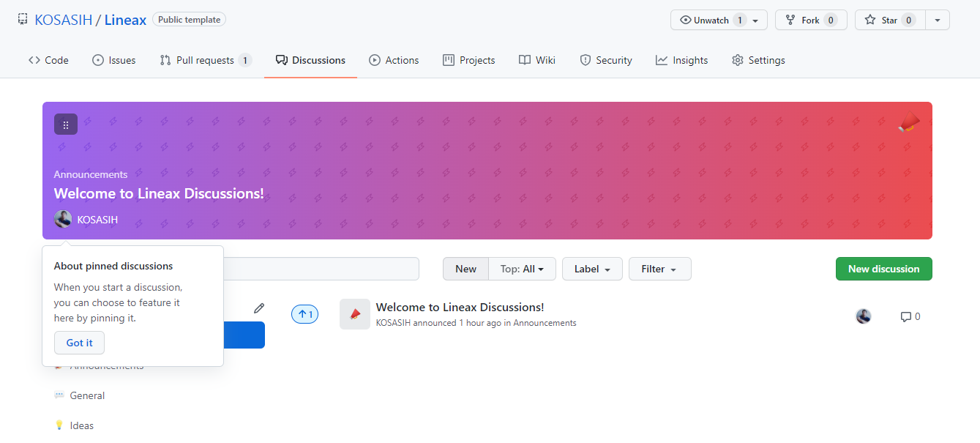
Task: Open the Projects tab
Action: pos(469,60)
